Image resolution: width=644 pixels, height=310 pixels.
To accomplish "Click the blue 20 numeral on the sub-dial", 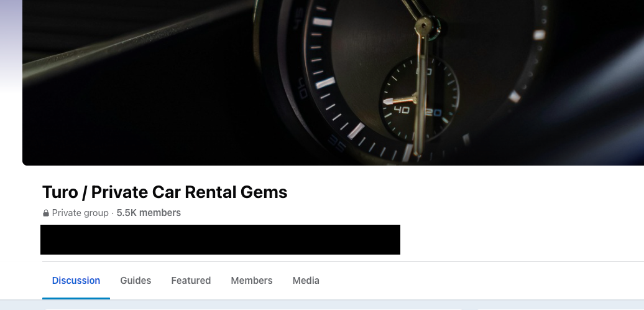I will (434, 112).
